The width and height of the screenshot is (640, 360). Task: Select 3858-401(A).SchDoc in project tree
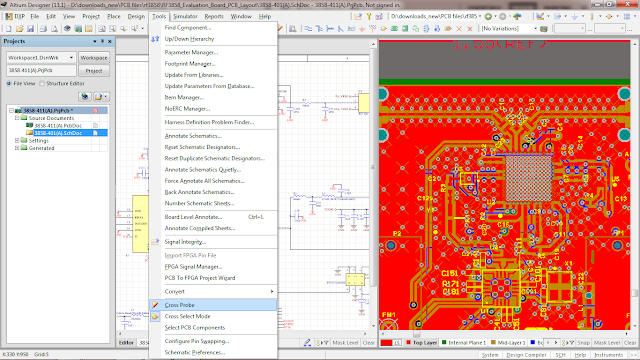(x=58, y=133)
